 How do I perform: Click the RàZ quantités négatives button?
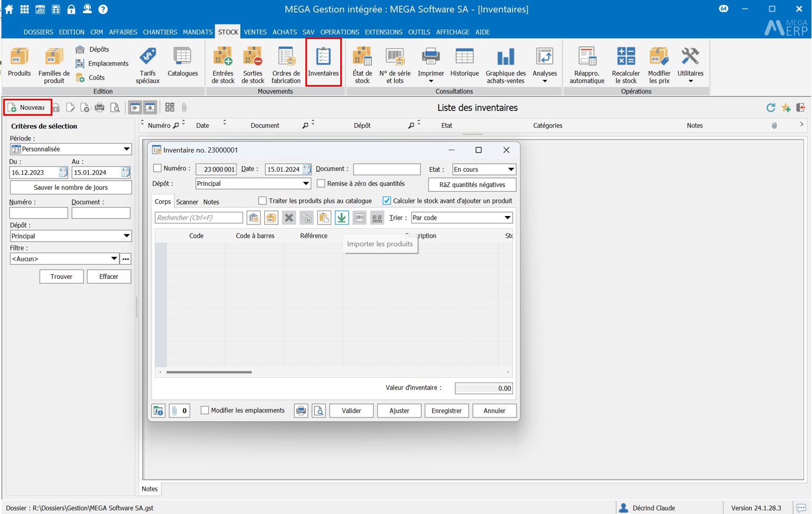[x=472, y=185]
